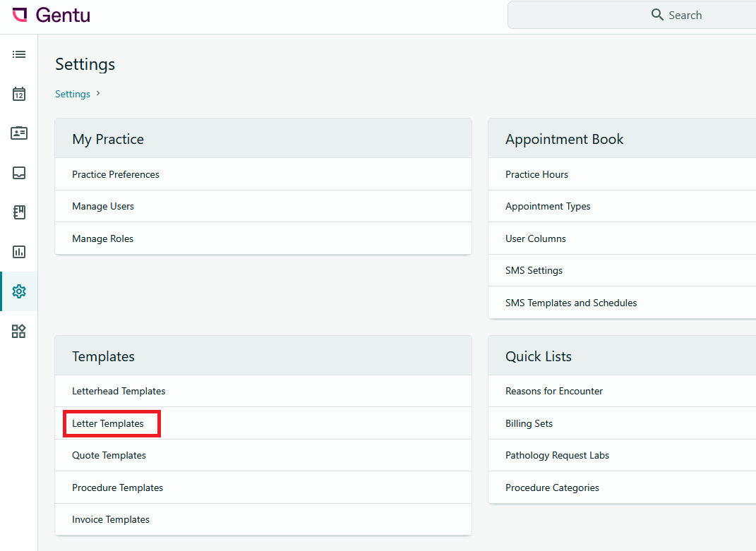Select the Settings gear icon
The height and width of the screenshot is (551, 756).
point(19,291)
